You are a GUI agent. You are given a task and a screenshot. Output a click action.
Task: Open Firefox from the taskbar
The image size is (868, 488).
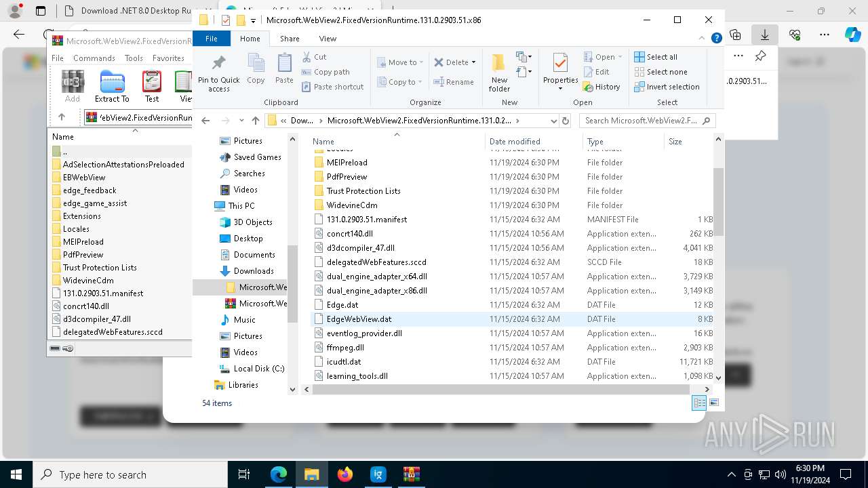345,474
